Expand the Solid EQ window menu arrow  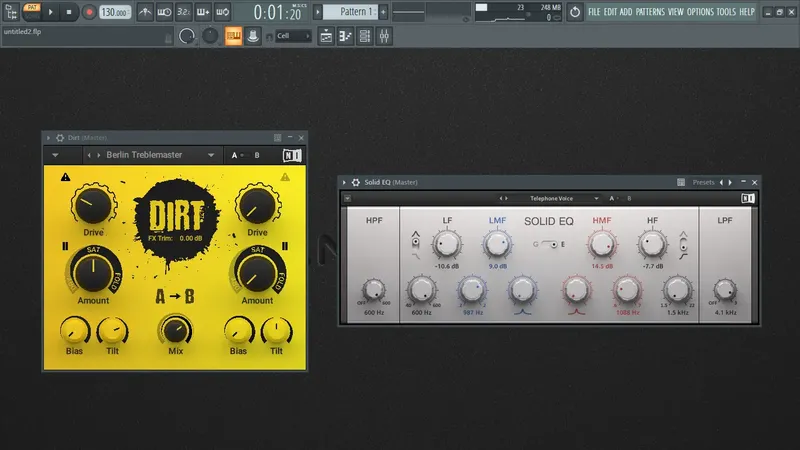point(344,182)
